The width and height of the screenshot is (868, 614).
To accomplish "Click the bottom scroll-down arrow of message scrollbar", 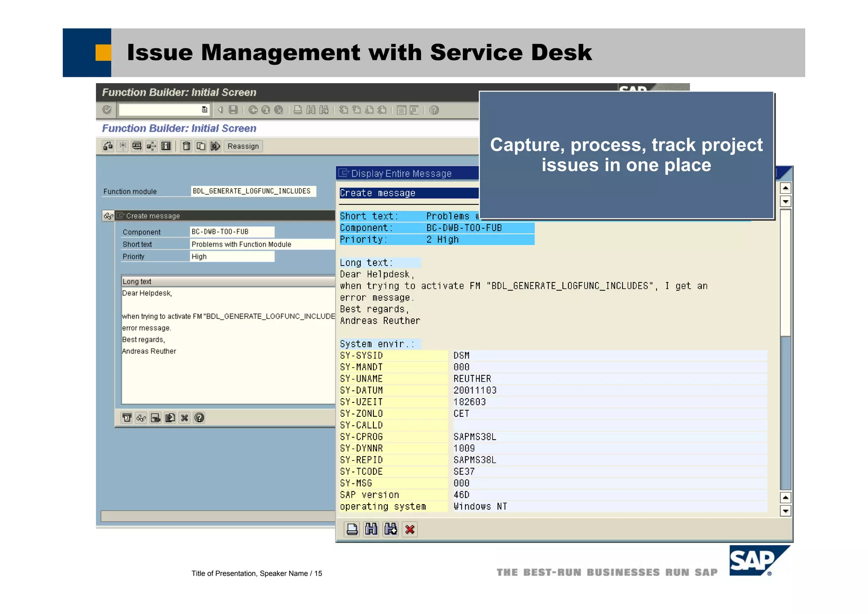I will [785, 511].
